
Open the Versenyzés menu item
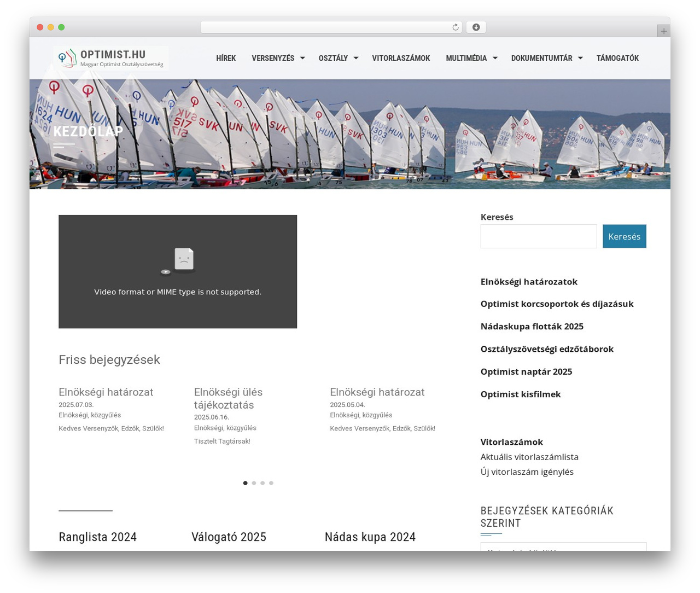click(273, 58)
